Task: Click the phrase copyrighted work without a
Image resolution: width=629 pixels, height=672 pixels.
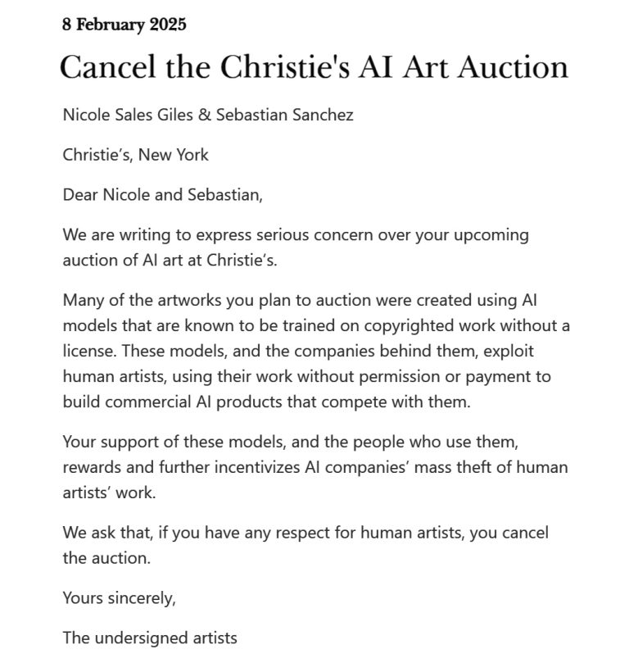Action: click(467, 325)
